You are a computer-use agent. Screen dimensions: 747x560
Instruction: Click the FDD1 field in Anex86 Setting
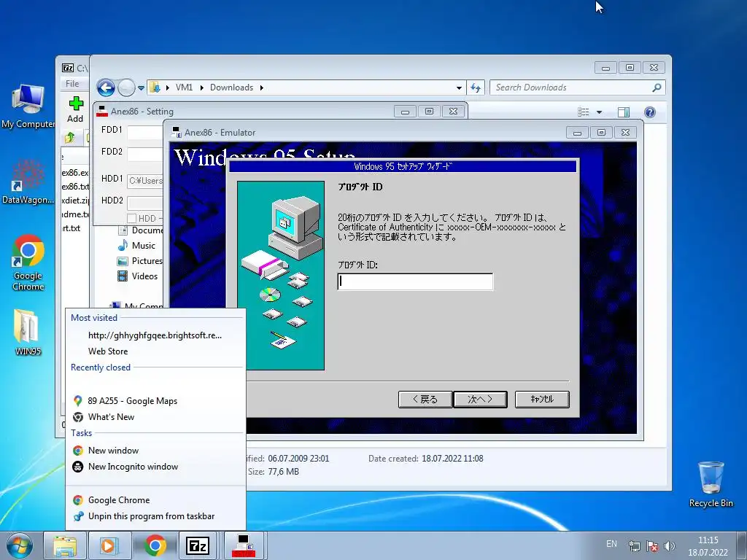tap(145, 132)
